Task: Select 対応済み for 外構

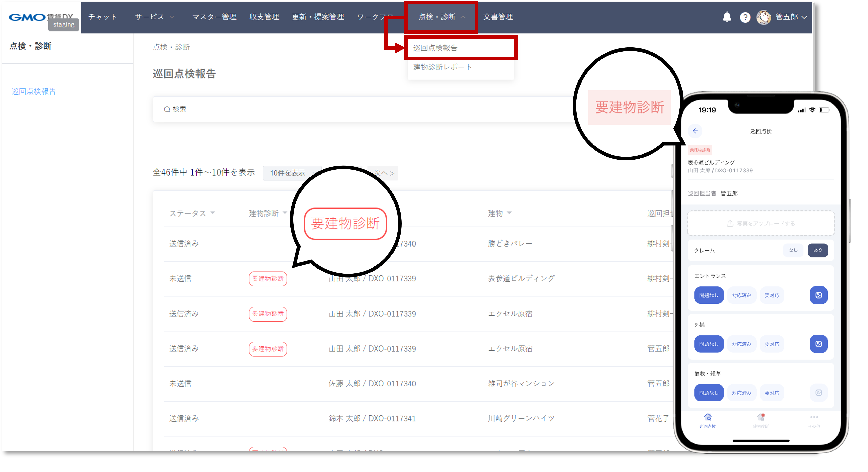Action: [741, 344]
